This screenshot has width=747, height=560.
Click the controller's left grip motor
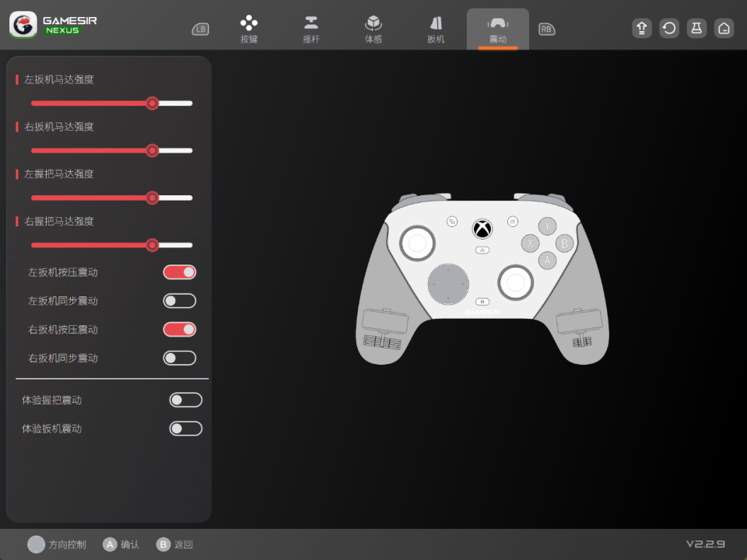pos(385,328)
